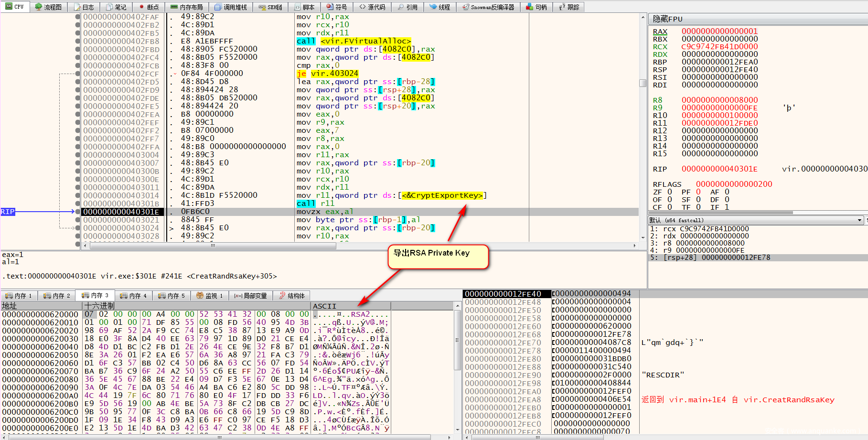Select the call vir.FVirtualAlloc instruction
The width and height of the screenshot is (868, 440).
(x=354, y=41)
